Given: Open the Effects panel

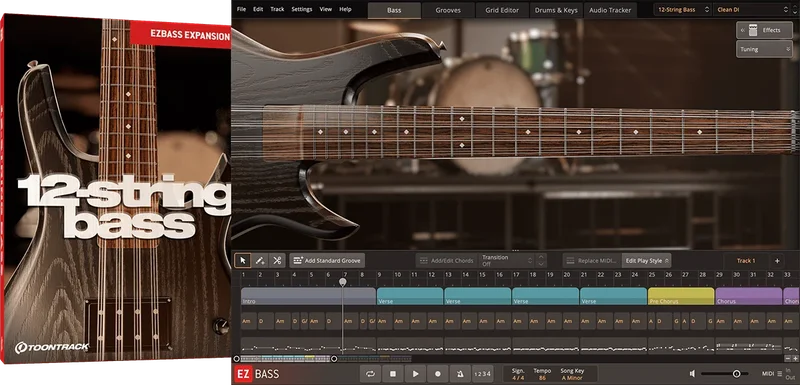Looking at the screenshot, I should click(764, 30).
